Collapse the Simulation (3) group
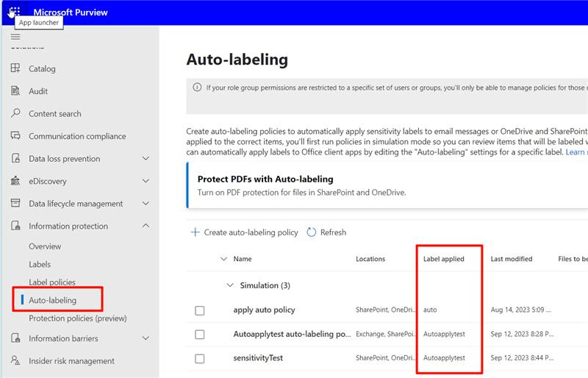588x378 pixels. (230, 285)
